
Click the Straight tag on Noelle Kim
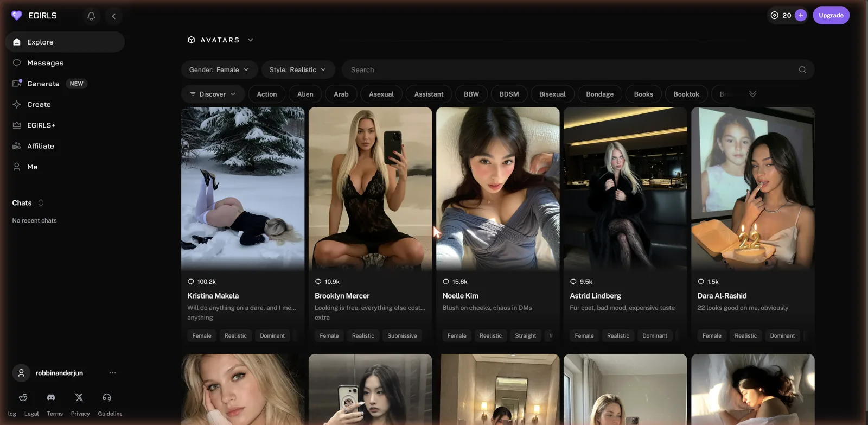click(x=526, y=336)
